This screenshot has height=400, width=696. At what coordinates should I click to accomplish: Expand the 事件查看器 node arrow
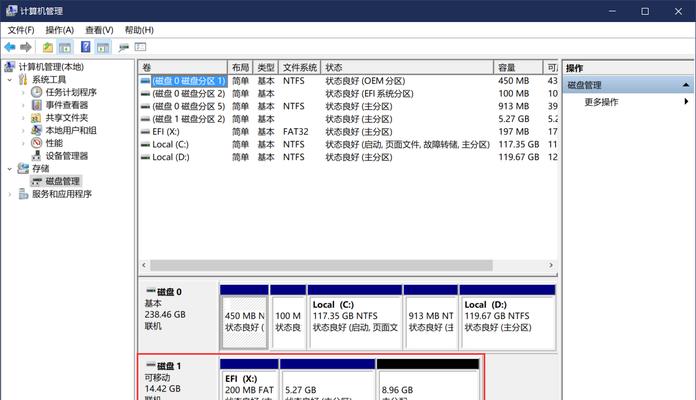pos(23,105)
